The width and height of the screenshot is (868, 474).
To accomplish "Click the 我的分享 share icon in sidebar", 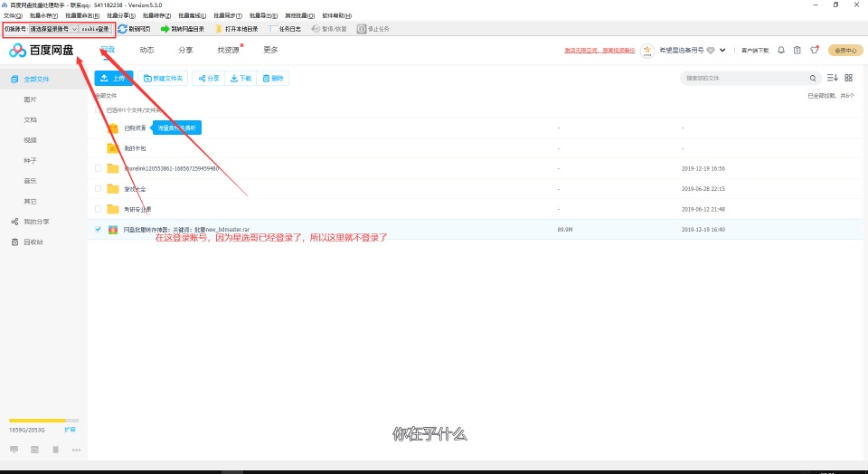I will [x=15, y=222].
